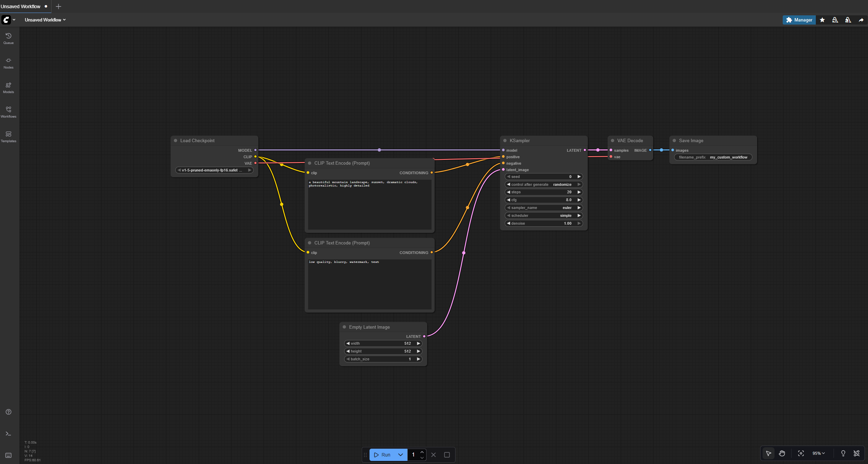Toggle collapse dot on Load Checkpoint node
Viewport: 868px width, 464px height.
(176, 140)
